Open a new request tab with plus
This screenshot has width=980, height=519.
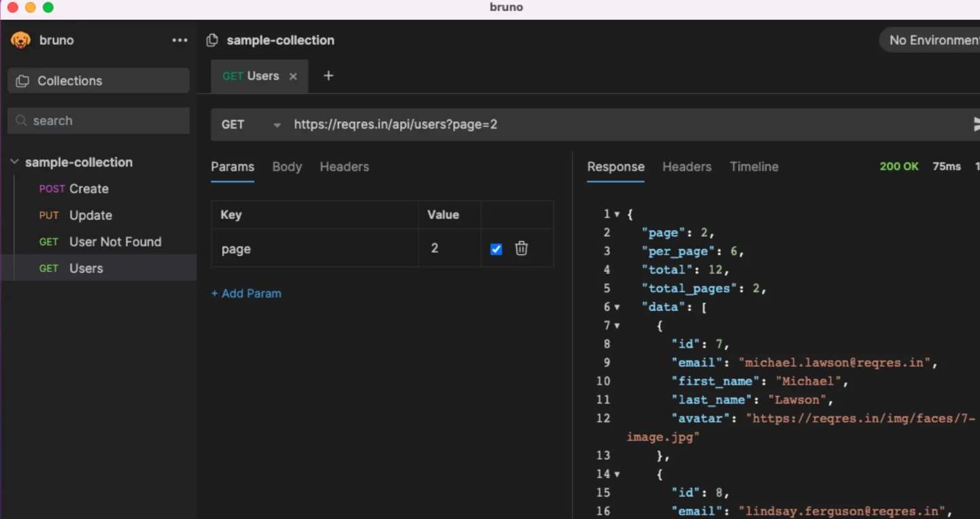(x=328, y=76)
